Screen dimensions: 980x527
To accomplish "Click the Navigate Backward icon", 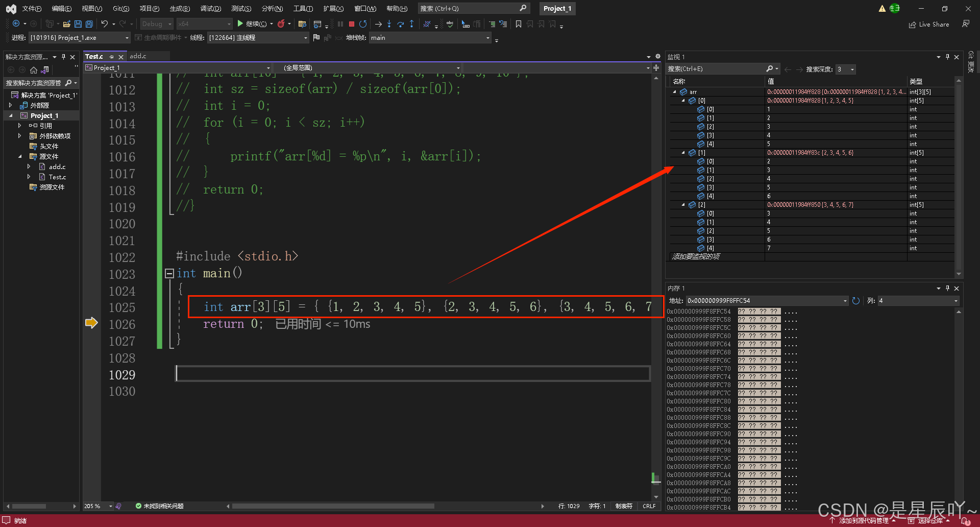I will pyautogui.click(x=16, y=23).
